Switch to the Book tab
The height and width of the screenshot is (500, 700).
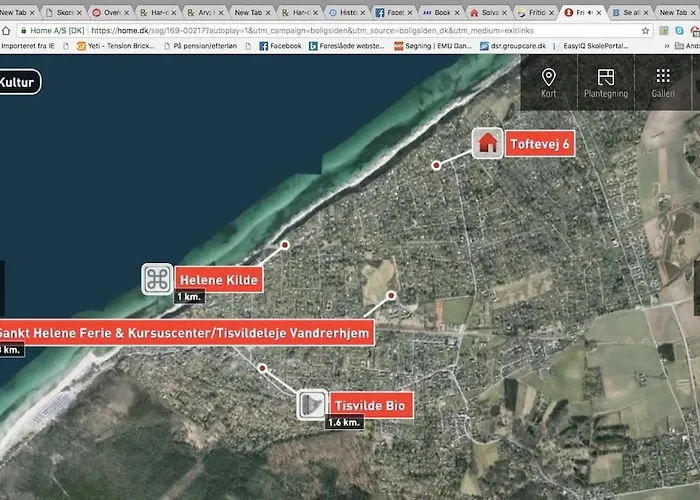pyautogui.click(x=439, y=13)
